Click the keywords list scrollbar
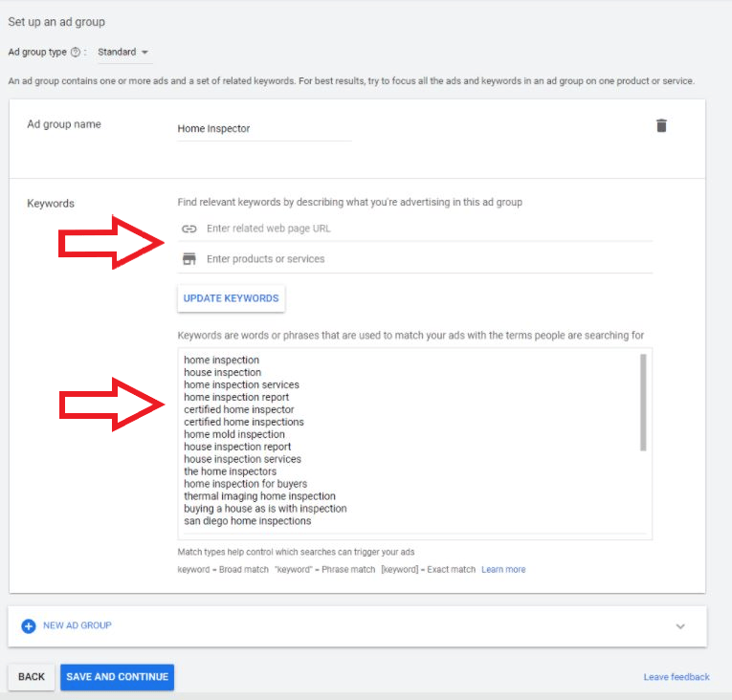Screen dimensions: 732x700 [643, 402]
